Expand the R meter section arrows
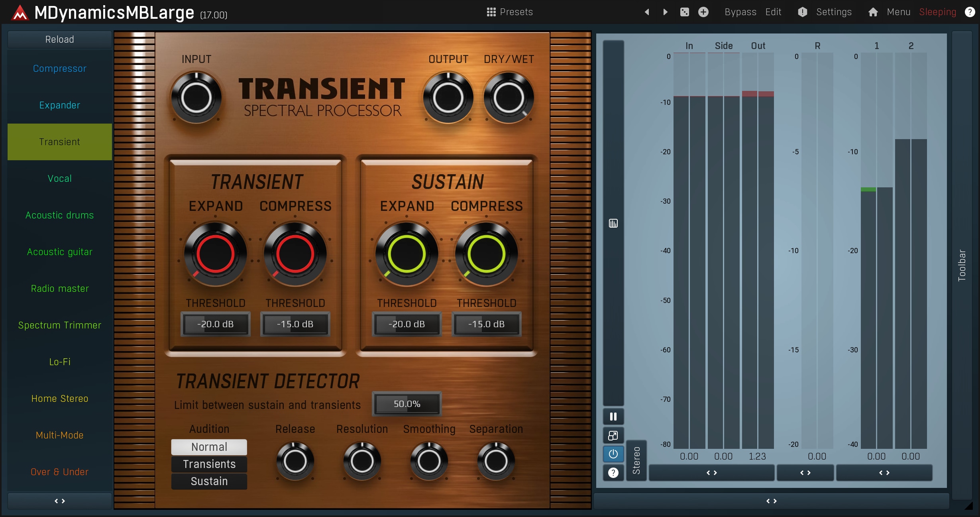Viewport: 980px width, 517px height. tap(805, 473)
